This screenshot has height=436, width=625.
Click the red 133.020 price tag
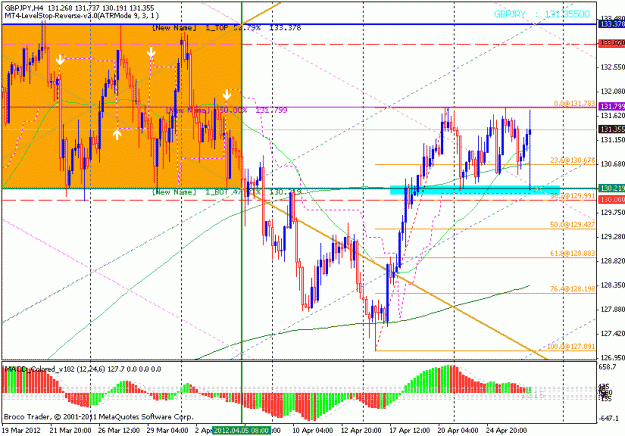click(x=611, y=43)
